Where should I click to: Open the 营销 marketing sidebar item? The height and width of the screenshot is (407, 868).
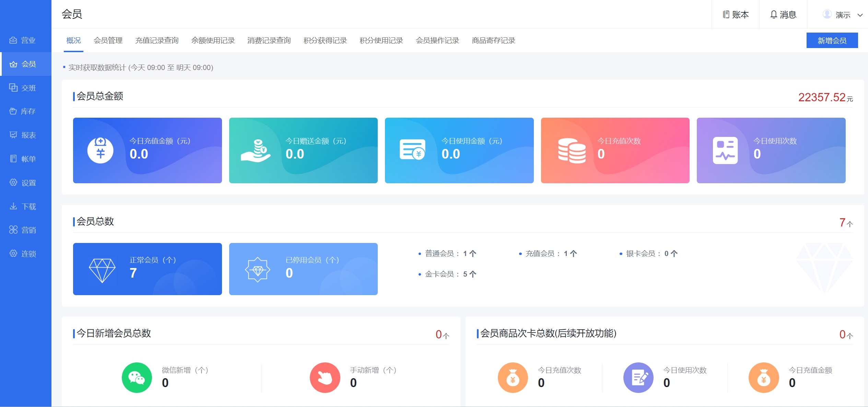pyautogui.click(x=23, y=230)
